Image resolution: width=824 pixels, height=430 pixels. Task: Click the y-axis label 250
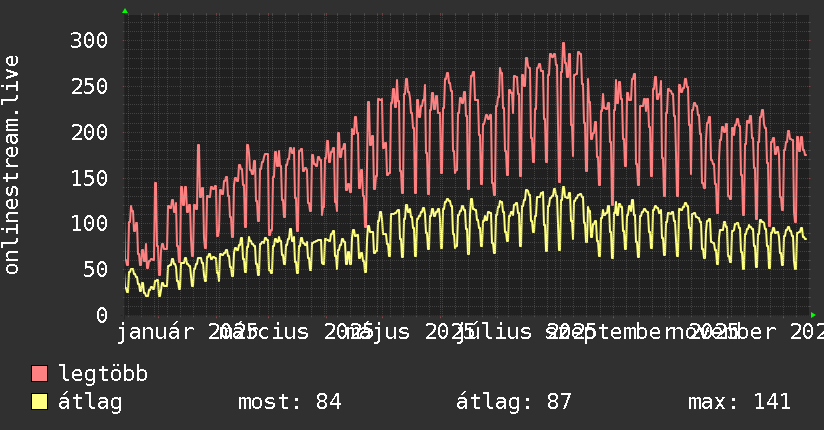tap(89, 86)
